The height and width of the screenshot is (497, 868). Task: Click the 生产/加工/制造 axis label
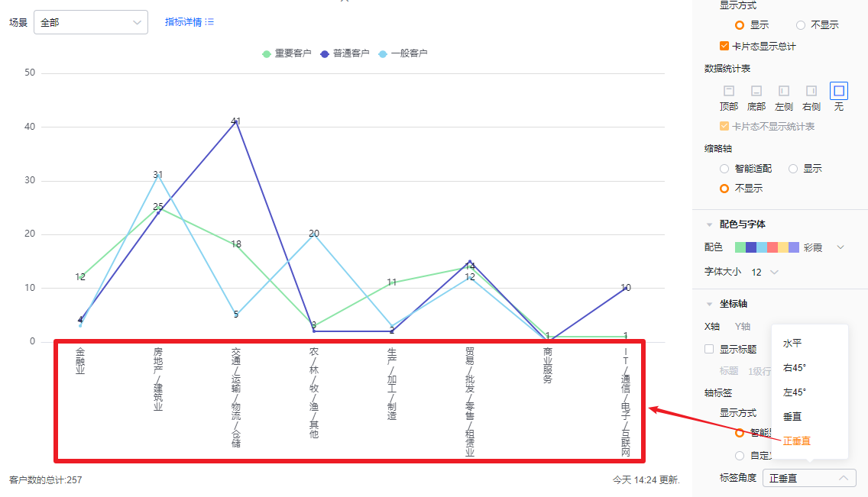click(x=392, y=384)
